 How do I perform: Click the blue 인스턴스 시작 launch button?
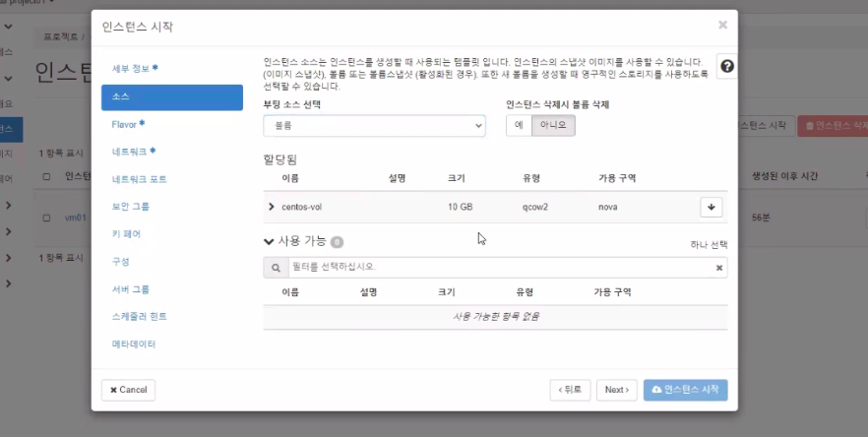[x=685, y=390]
